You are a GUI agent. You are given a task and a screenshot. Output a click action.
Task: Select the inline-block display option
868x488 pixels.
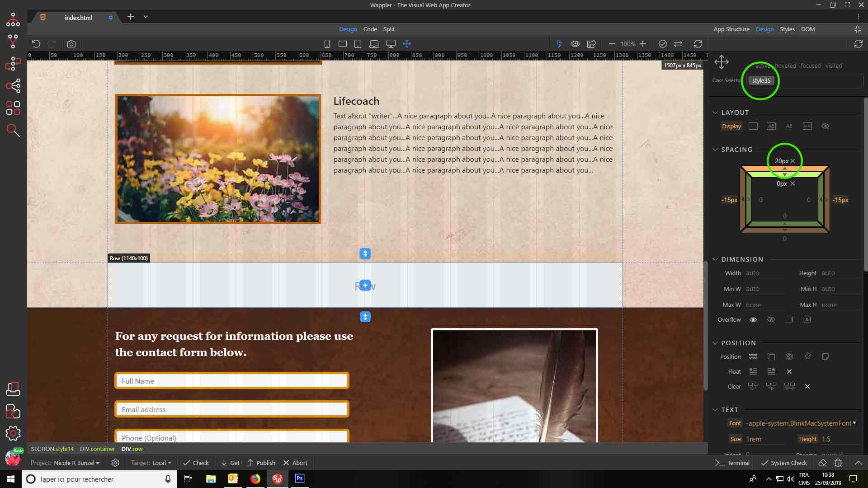pyautogui.click(x=771, y=126)
